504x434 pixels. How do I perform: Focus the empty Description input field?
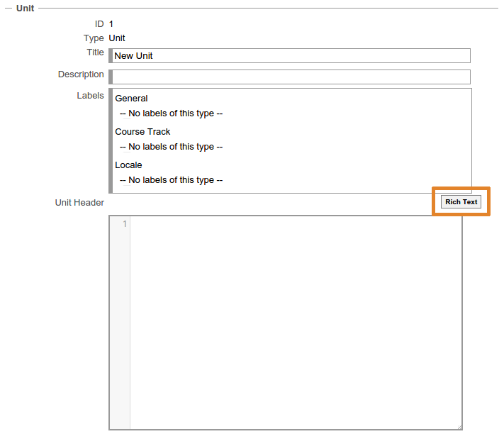click(x=291, y=77)
